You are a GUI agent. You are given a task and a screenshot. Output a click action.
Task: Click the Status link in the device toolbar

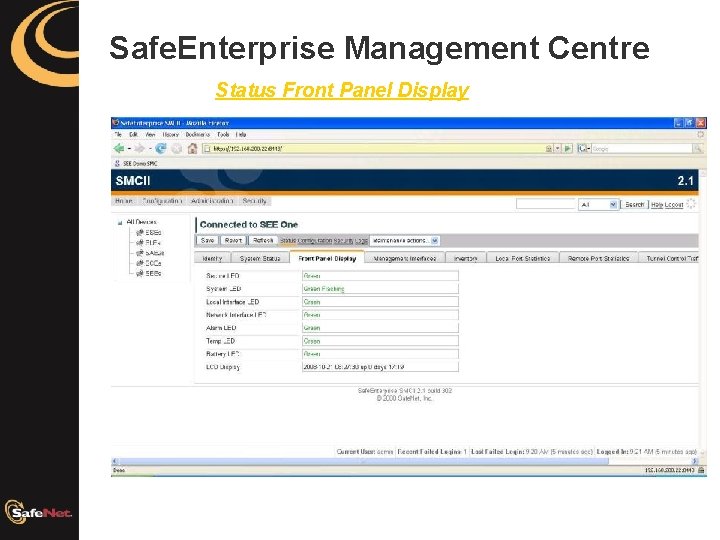[x=288, y=241]
